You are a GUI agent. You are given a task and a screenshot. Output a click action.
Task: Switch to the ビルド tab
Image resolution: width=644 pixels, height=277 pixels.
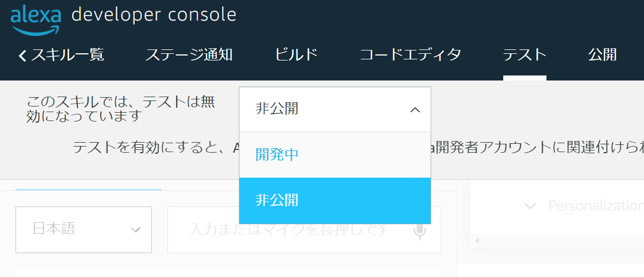pyautogui.click(x=297, y=55)
